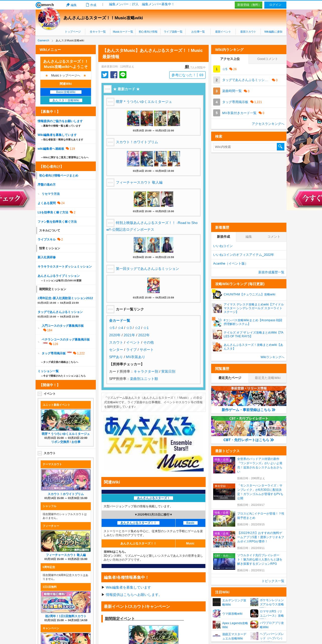
Task: Open the 編集 pencil link in header
Action: 71,5
